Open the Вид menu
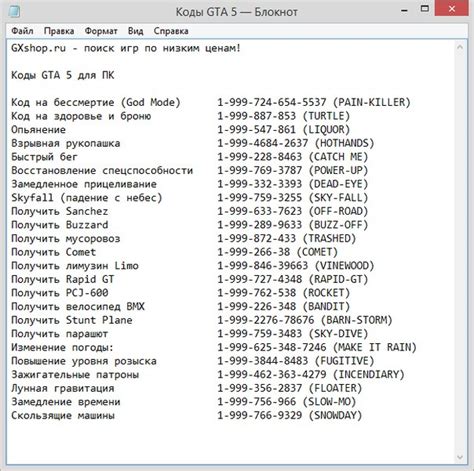The width and height of the screenshot is (474, 471). pos(135,31)
